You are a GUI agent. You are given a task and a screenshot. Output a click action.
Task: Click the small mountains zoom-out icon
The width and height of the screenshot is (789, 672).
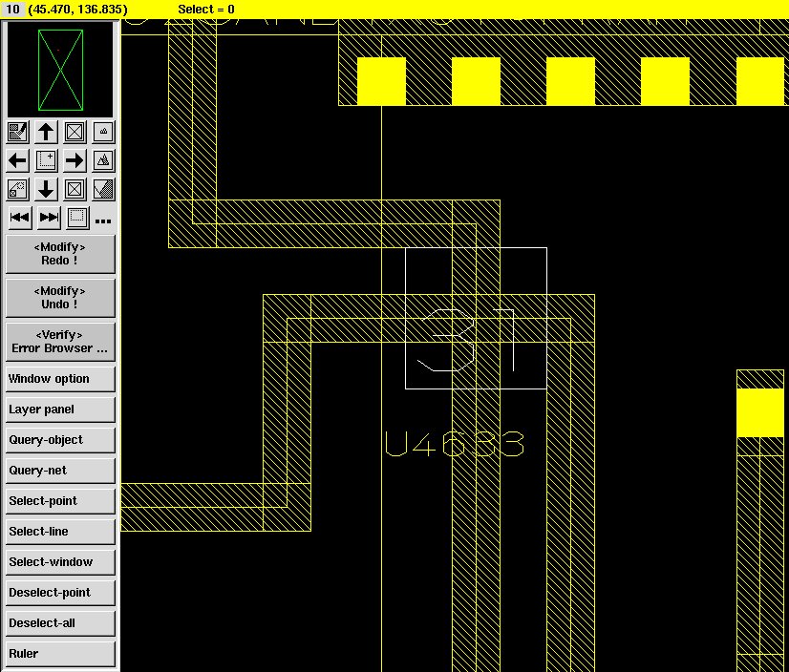coord(104,132)
